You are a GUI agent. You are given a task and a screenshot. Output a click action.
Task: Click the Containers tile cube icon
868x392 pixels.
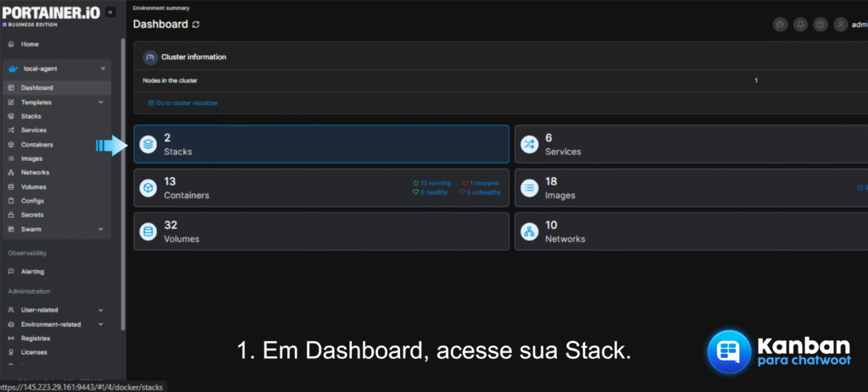pyautogui.click(x=148, y=188)
